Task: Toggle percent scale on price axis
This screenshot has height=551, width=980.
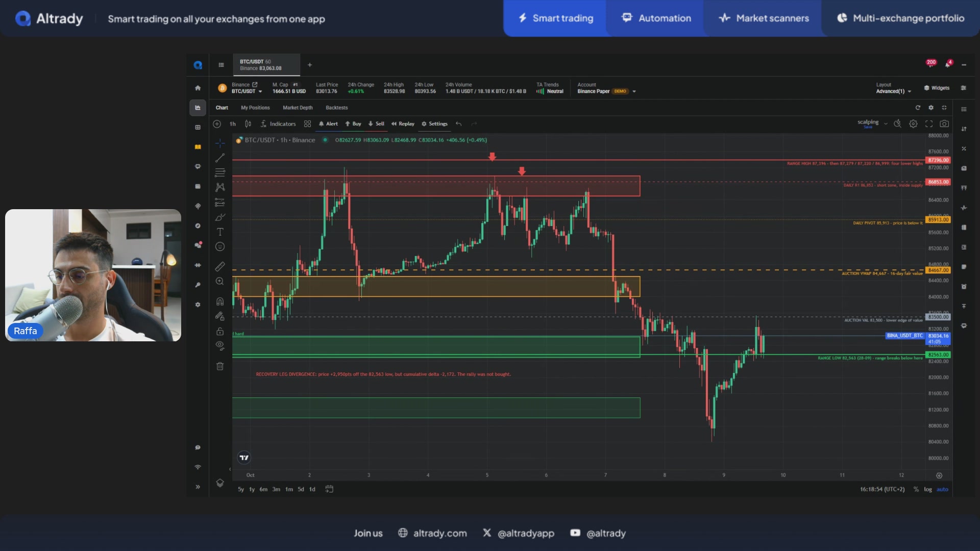Action: click(916, 489)
